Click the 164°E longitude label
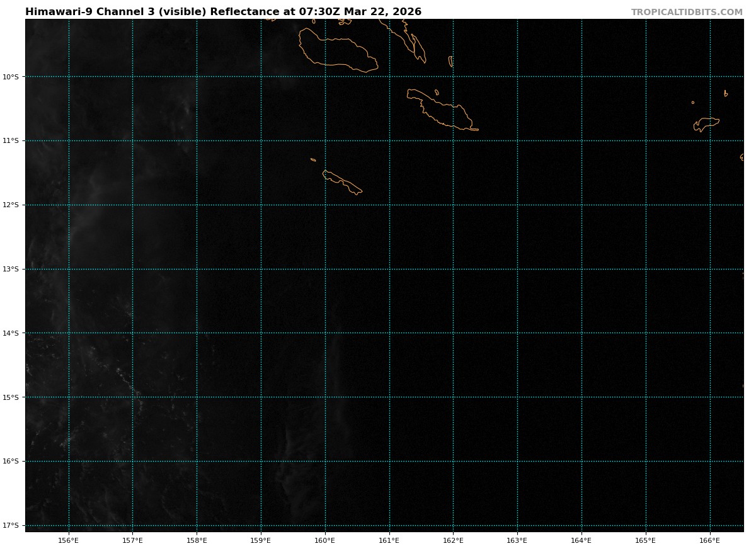 point(581,540)
